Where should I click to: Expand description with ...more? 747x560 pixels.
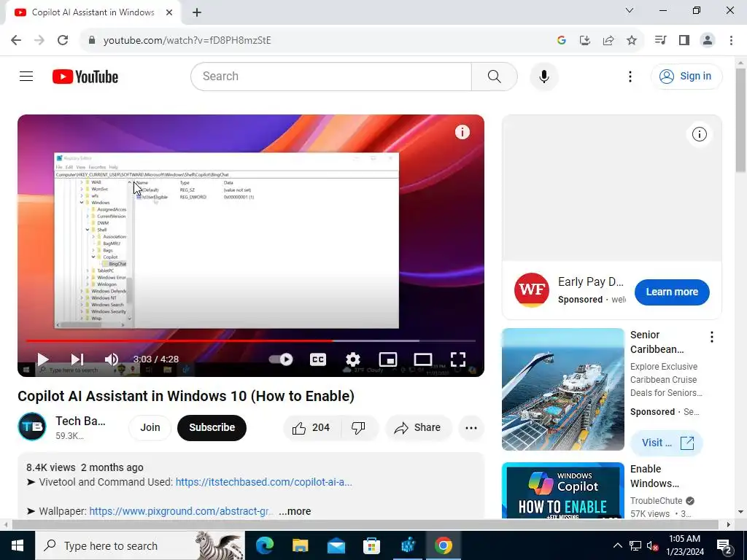pyautogui.click(x=295, y=511)
